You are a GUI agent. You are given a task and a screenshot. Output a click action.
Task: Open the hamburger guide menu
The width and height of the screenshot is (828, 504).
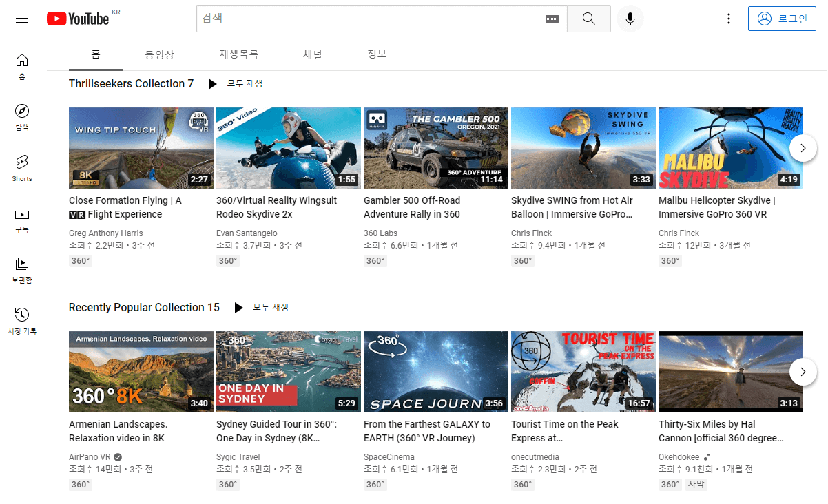click(x=22, y=19)
